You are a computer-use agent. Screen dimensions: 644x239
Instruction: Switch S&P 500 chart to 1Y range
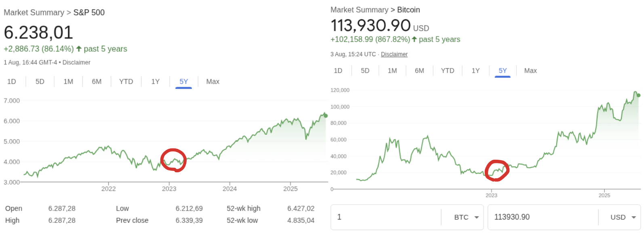(x=155, y=81)
